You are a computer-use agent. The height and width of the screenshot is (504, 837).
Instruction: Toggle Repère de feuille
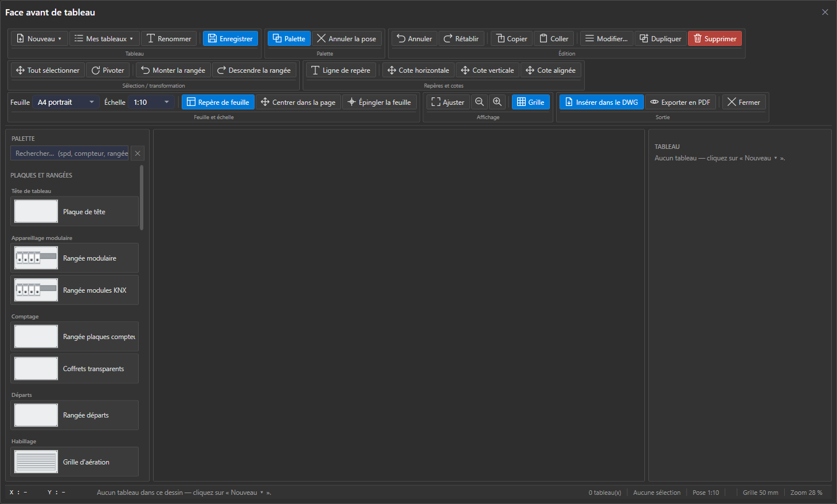click(218, 102)
